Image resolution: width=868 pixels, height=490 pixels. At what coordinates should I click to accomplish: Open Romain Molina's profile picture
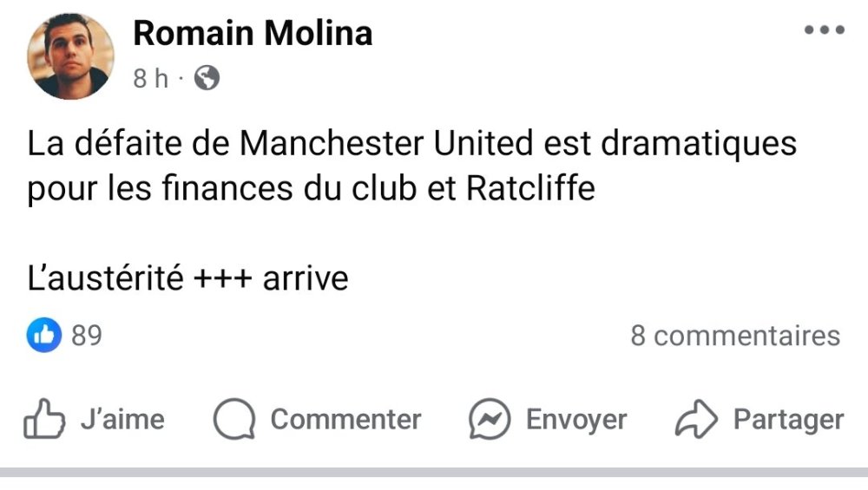click(x=71, y=57)
